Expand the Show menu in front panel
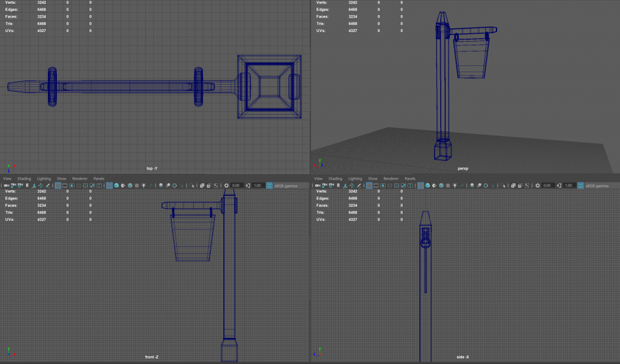Screen dimensions: 620x364 pyautogui.click(x=62, y=179)
